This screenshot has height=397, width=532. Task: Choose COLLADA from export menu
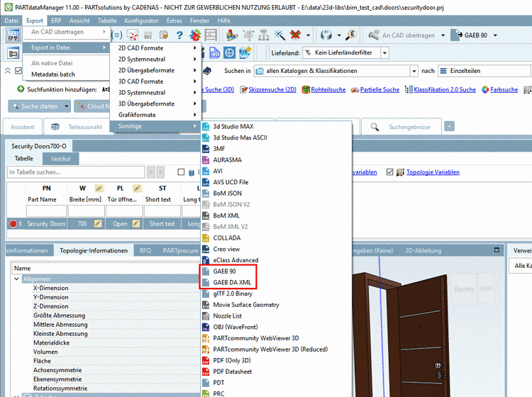pos(227,237)
